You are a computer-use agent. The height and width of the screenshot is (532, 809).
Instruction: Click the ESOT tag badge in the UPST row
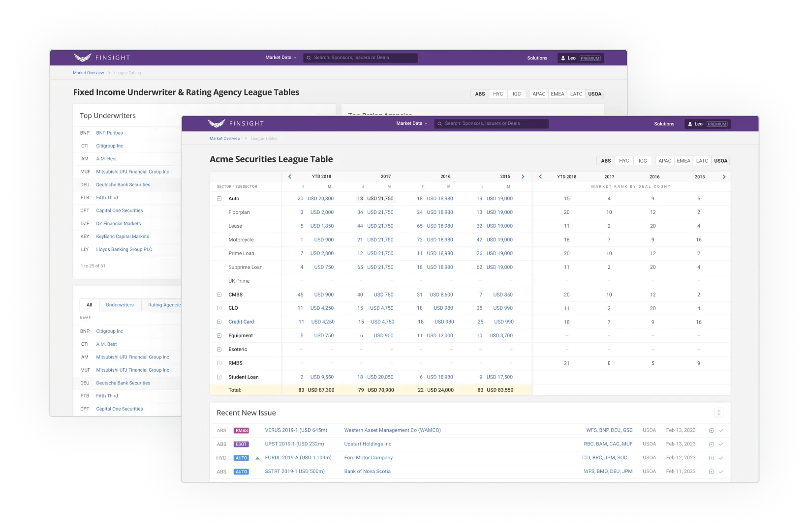click(x=241, y=444)
